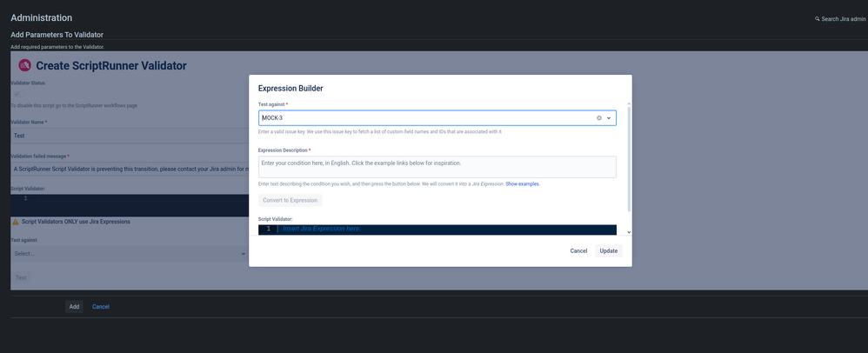Click the Convert to Expression button
This screenshot has width=868, height=353.
coord(290,200)
